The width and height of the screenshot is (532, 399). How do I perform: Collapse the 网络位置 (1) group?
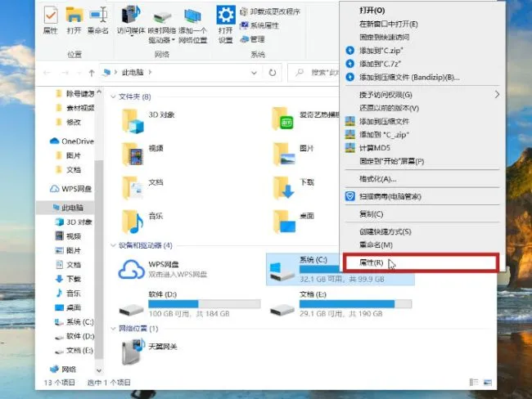tap(113, 329)
